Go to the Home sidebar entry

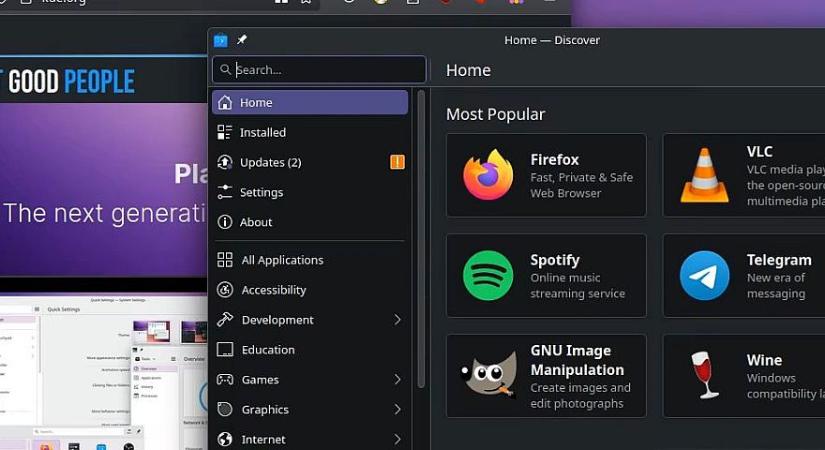click(310, 102)
